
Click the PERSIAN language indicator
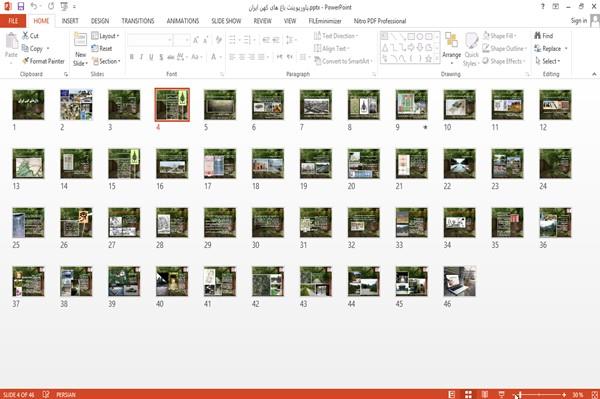[66, 395]
